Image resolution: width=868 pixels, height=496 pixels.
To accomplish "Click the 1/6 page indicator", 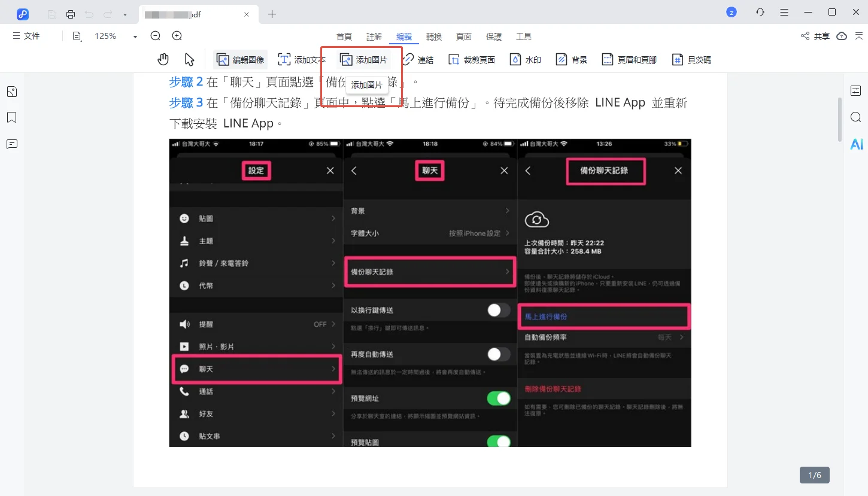I will tap(815, 475).
